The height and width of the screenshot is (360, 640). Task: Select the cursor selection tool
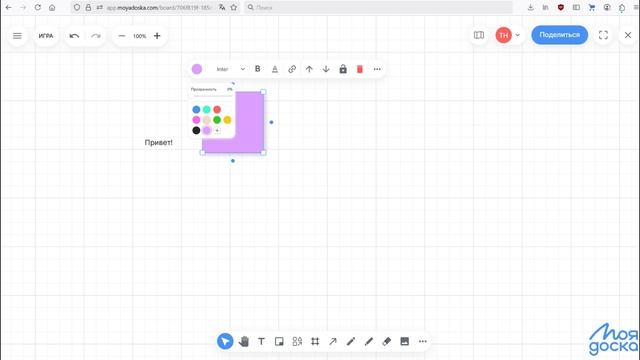(x=225, y=341)
